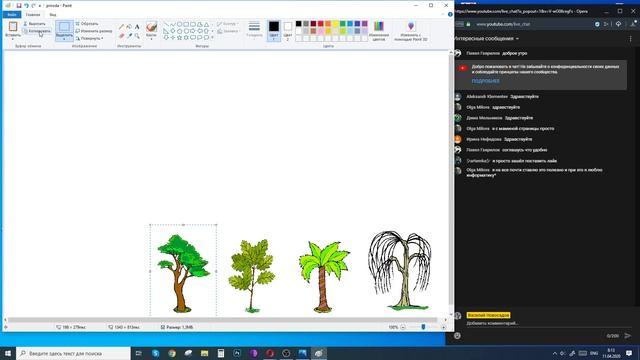Select the Pencil tool in Paint

click(x=121, y=27)
